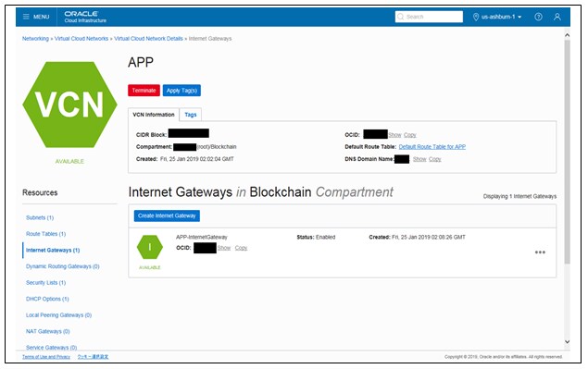Click the scrollbar up arrow

567,35
